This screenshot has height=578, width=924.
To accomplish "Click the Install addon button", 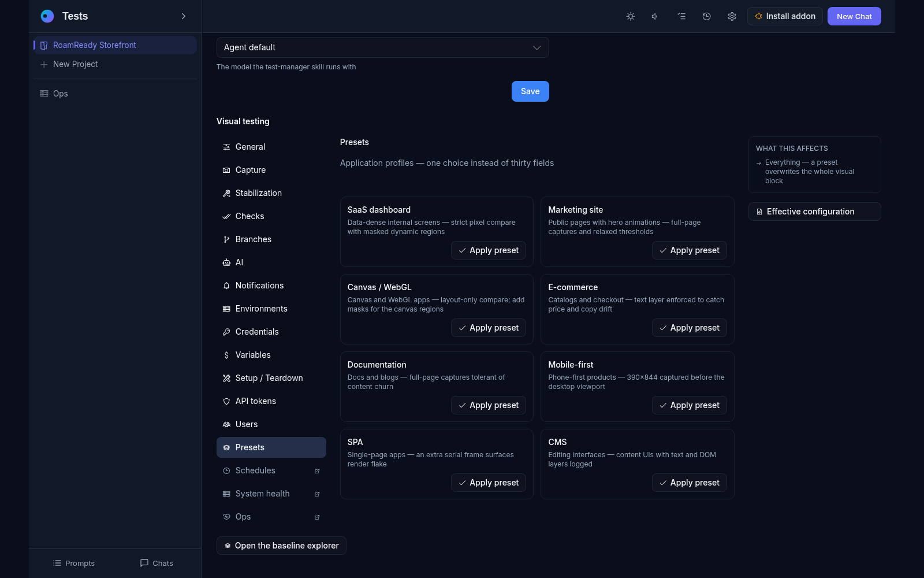I will tap(785, 16).
